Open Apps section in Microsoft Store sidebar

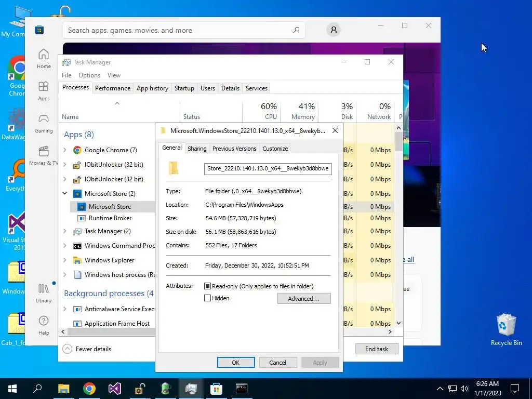pyautogui.click(x=44, y=91)
